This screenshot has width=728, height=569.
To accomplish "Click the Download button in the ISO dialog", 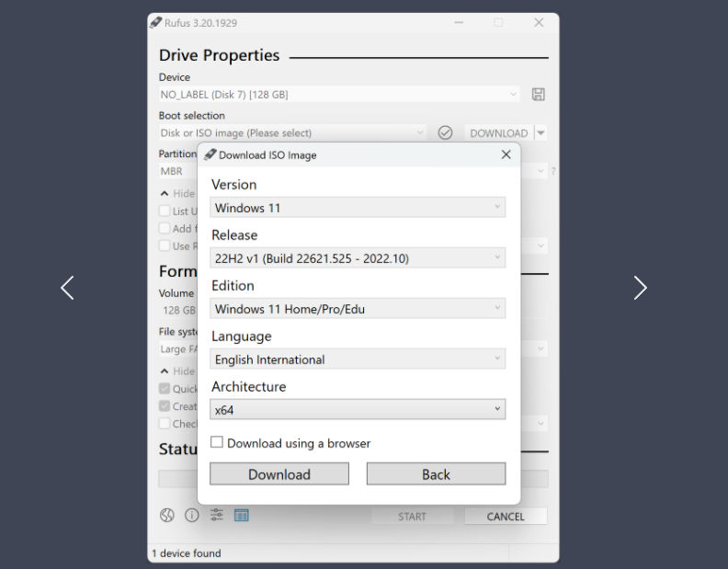I will 279,474.
